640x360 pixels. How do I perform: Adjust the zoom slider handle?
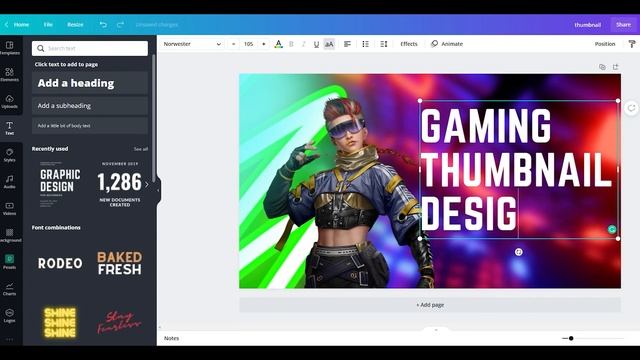click(571, 338)
